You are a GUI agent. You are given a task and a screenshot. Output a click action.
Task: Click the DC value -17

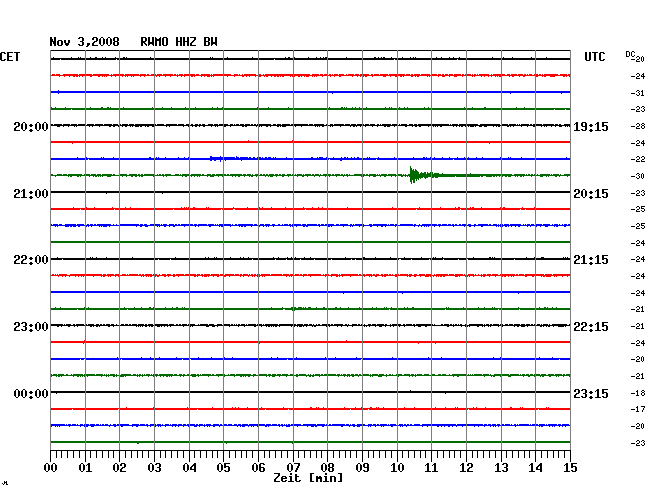638,409
